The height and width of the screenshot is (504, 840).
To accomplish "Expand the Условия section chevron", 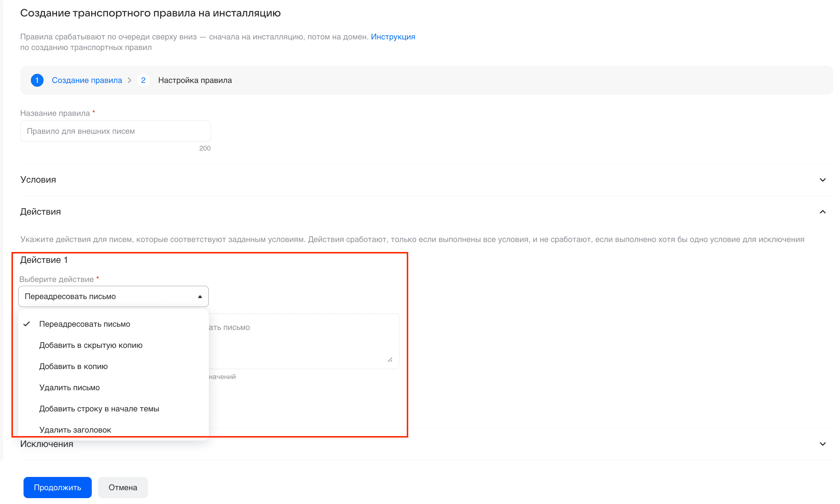I will point(822,180).
